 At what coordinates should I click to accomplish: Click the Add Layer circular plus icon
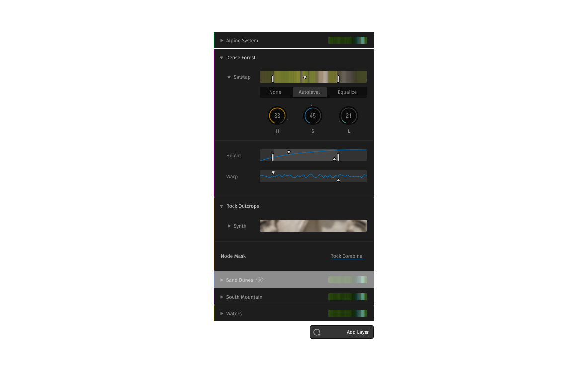(317, 332)
